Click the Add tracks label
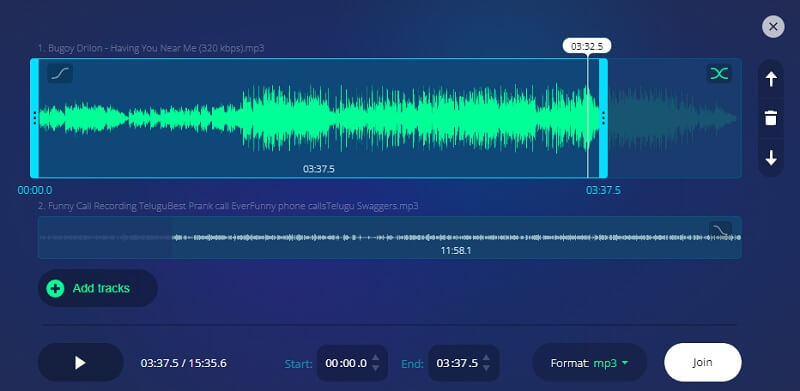 [101, 288]
